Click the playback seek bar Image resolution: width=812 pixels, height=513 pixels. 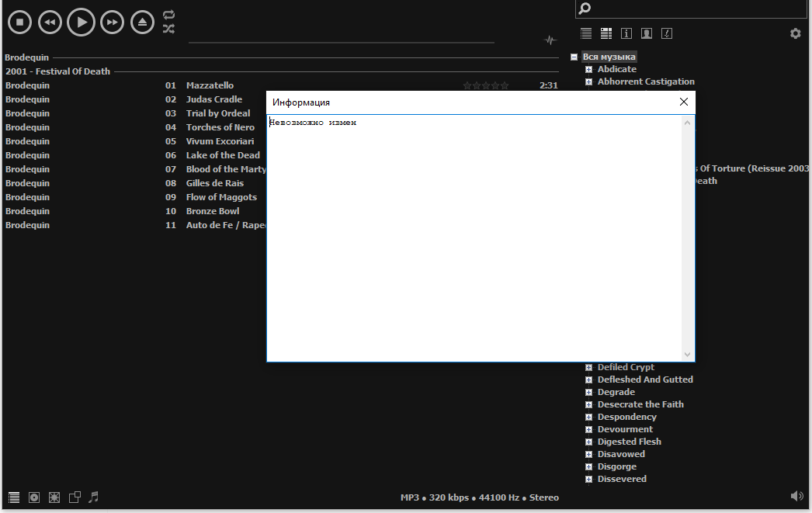tap(341, 42)
